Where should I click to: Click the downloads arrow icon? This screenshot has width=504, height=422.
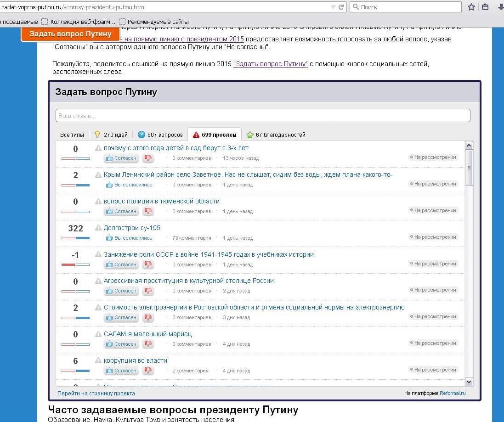pos(501,7)
